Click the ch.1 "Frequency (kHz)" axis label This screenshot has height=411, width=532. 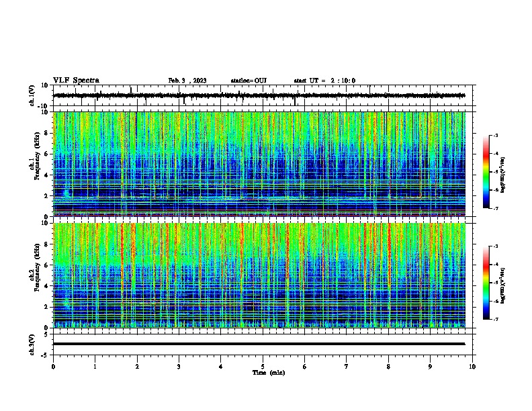click(x=37, y=156)
